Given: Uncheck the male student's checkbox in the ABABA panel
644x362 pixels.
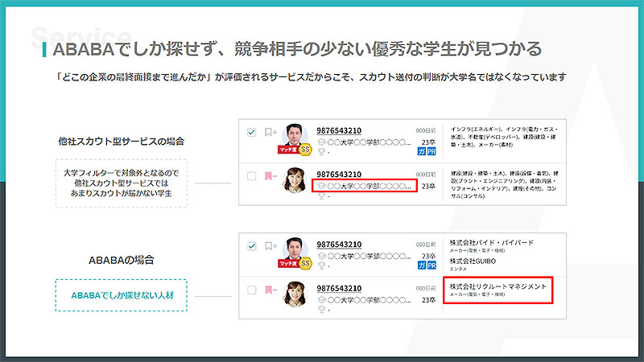Looking at the screenshot, I should point(252,245).
